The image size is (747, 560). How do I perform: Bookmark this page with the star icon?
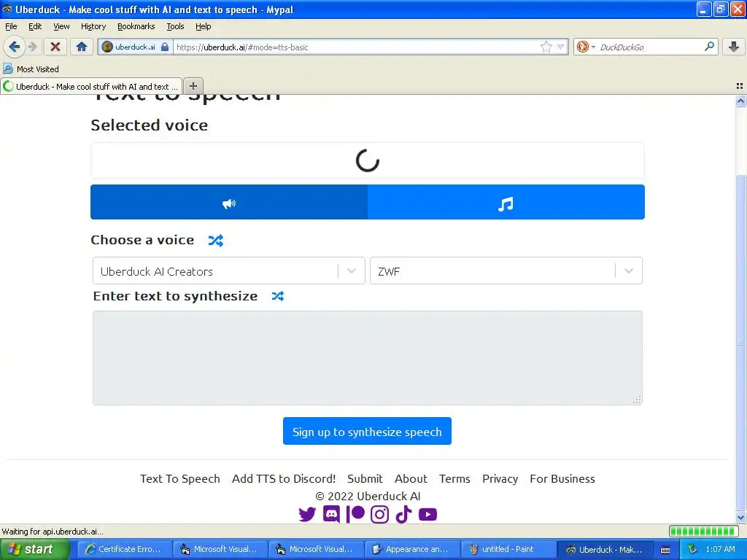(546, 47)
